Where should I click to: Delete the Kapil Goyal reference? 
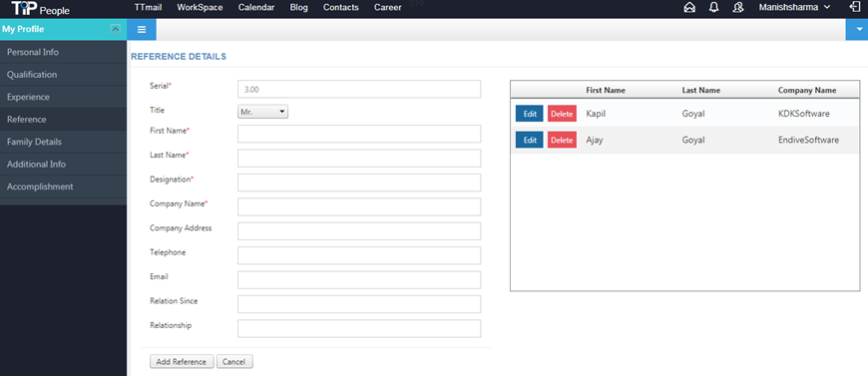pyautogui.click(x=562, y=114)
